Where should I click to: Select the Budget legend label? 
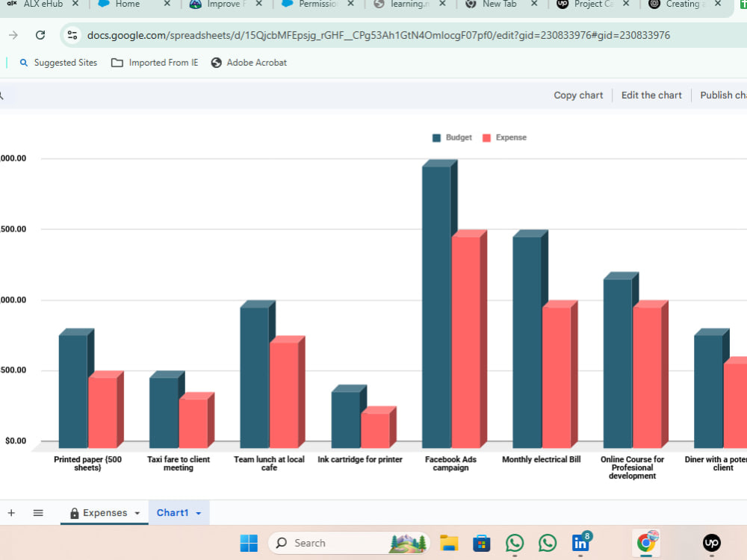(459, 137)
